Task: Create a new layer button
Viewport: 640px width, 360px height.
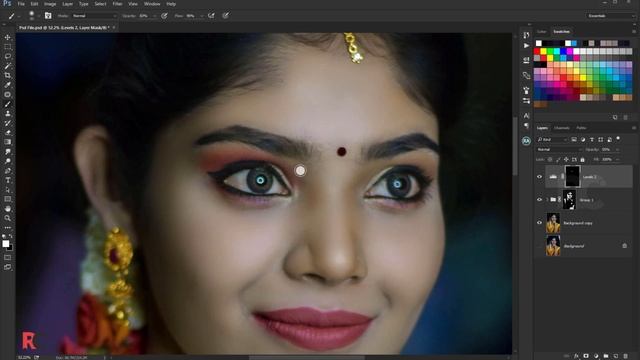Action: tap(616, 356)
